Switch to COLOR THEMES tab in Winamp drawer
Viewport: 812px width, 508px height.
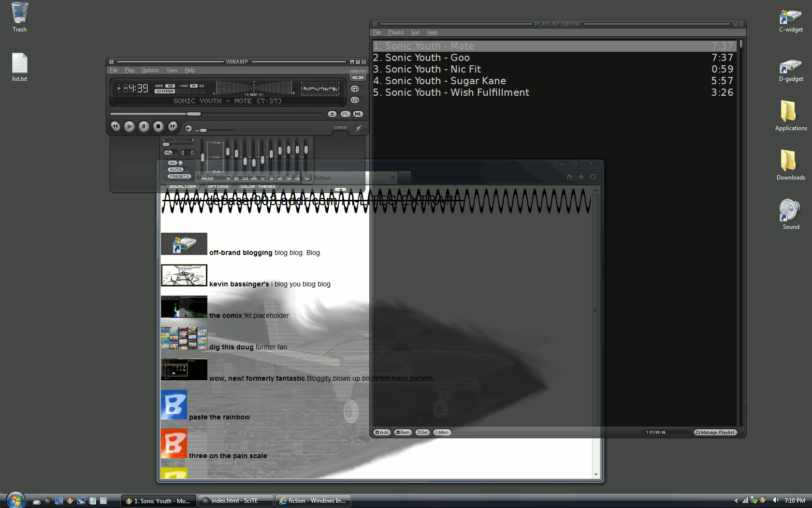coord(258,187)
